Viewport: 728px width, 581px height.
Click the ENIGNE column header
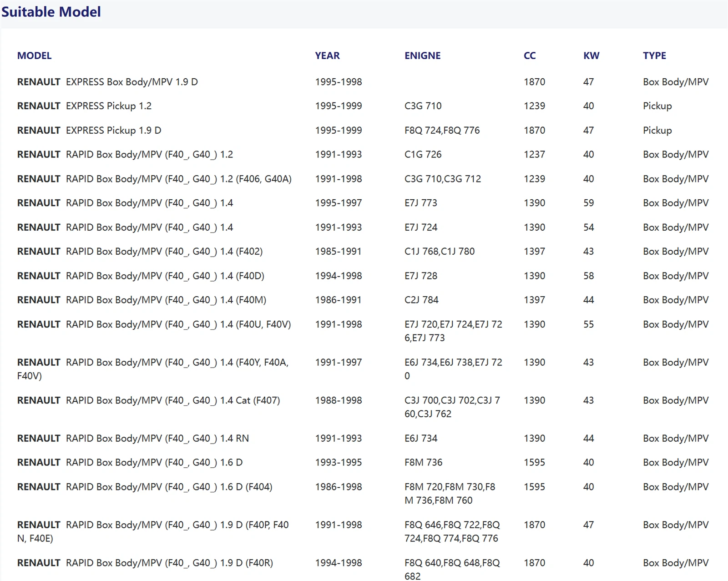tap(422, 56)
